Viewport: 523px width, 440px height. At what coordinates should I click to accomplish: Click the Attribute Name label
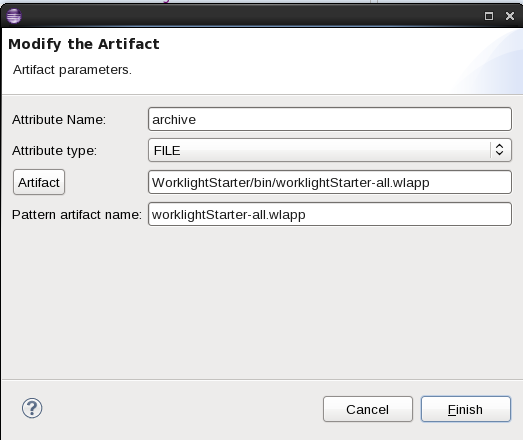[x=59, y=119]
